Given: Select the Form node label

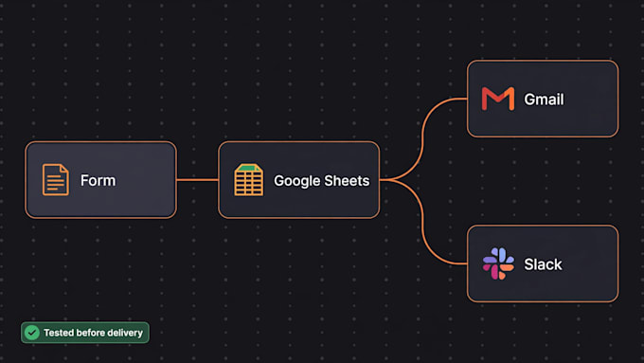Looking at the screenshot, I should pyautogui.click(x=98, y=180).
